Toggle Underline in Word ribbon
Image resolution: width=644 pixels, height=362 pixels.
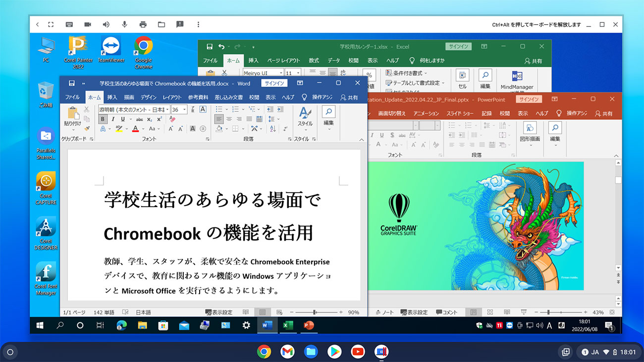(123, 119)
